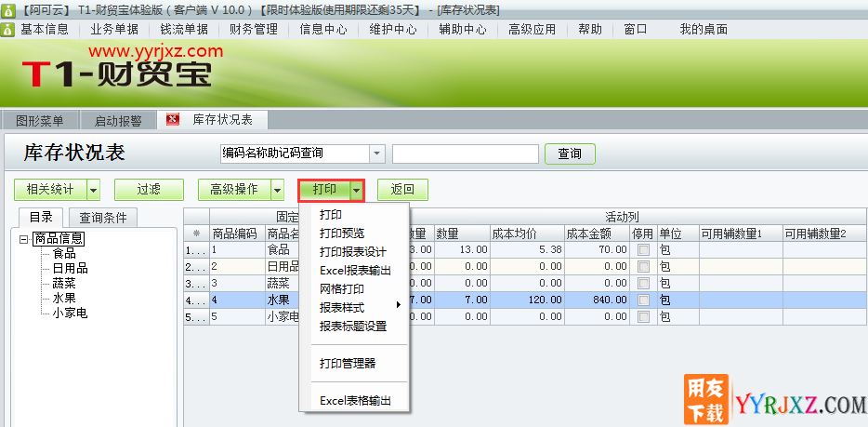Select 日用品 in the category tree

coord(70,269)
